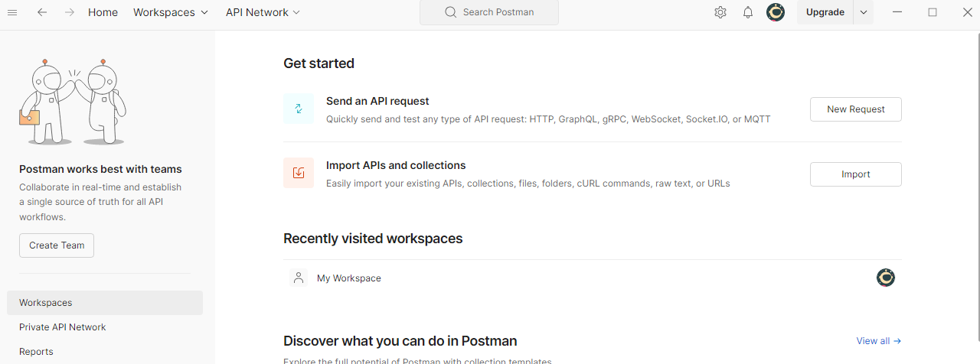Open Reports in the sidebar
Viewport: 980px width, 364px height.
coord(105,352)
